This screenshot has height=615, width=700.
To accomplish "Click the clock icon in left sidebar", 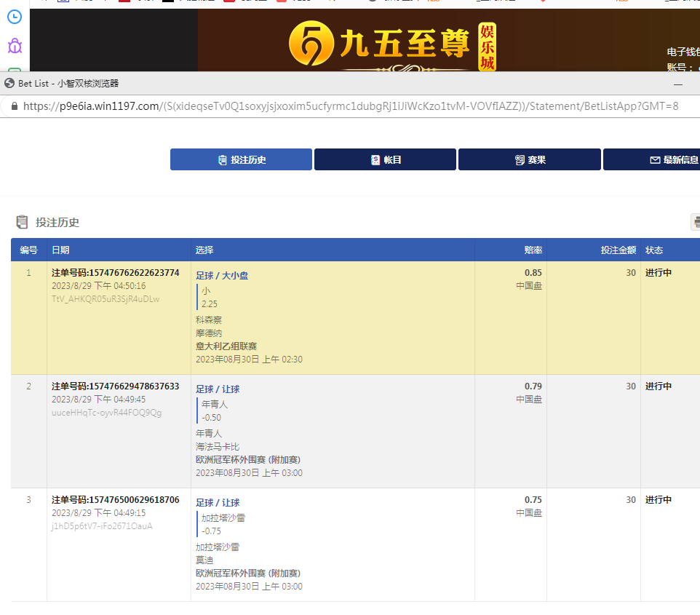I will click(x=14, y=16).
